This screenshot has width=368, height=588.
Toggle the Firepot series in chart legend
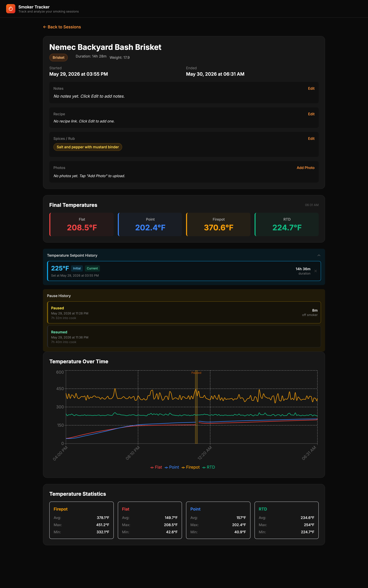pos(190,467)
